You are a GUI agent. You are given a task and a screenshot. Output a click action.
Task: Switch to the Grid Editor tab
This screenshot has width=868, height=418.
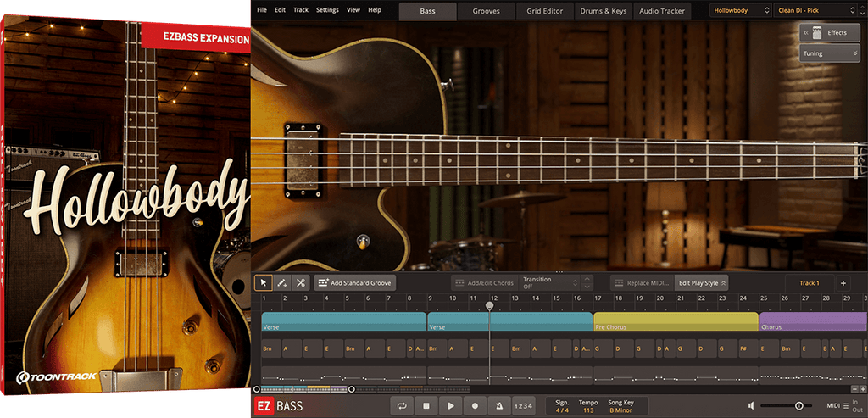pos(545,10)
